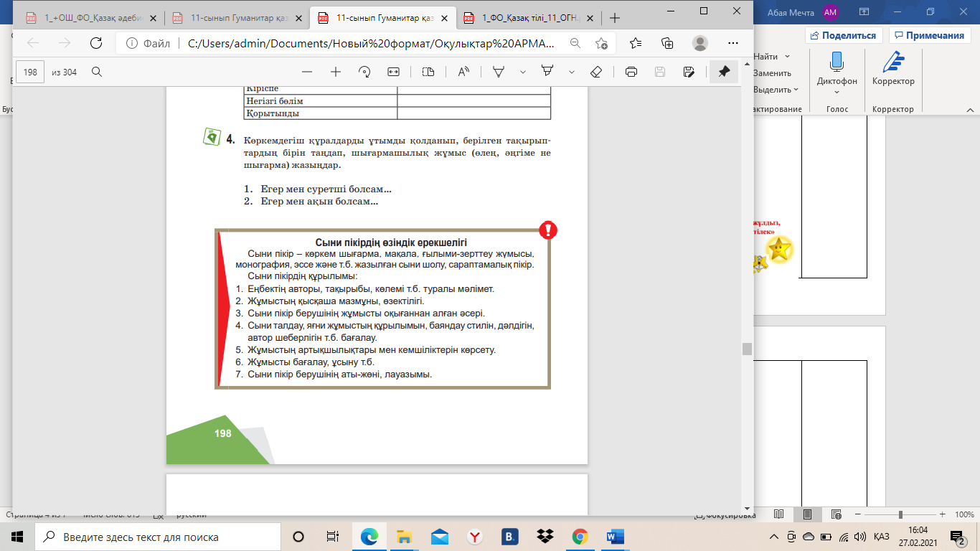
Task: Switch Word to Print Layout view
Action: (807, 514)
